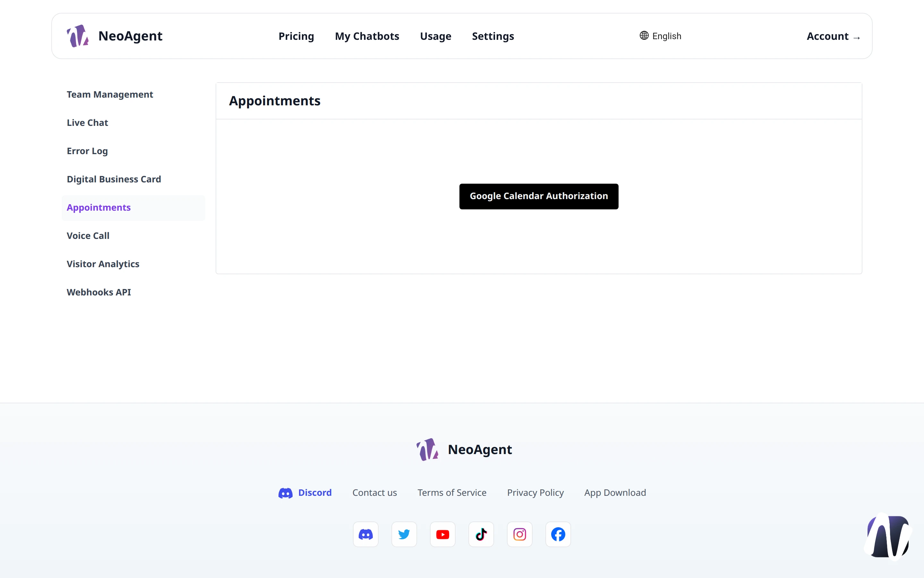Screen dimensions: 924x578
Task: Open the Terms of Service link
Action: (452, 492)
